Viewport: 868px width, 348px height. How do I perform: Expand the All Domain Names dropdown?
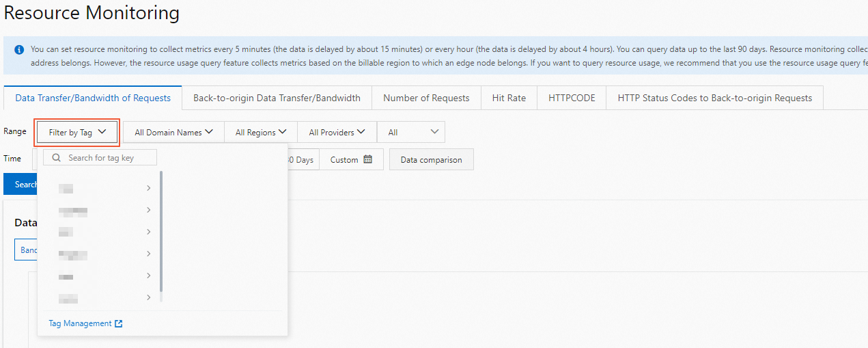[x=173, y=132]
